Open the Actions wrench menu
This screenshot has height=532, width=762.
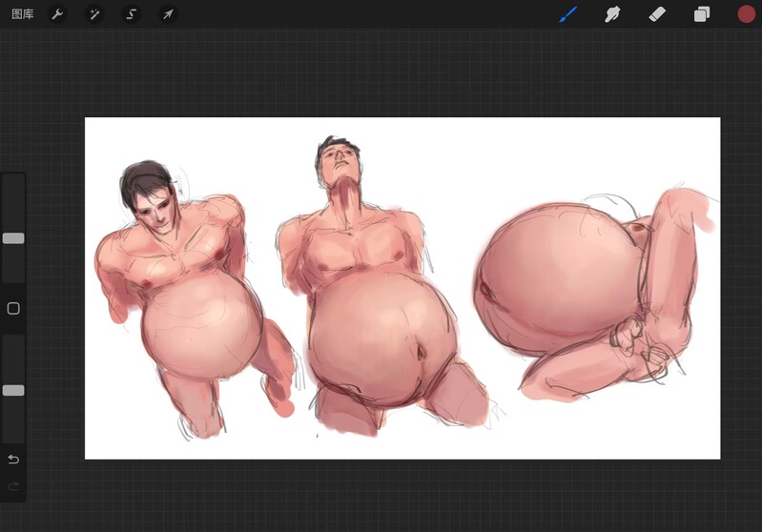tap(57, 14)
